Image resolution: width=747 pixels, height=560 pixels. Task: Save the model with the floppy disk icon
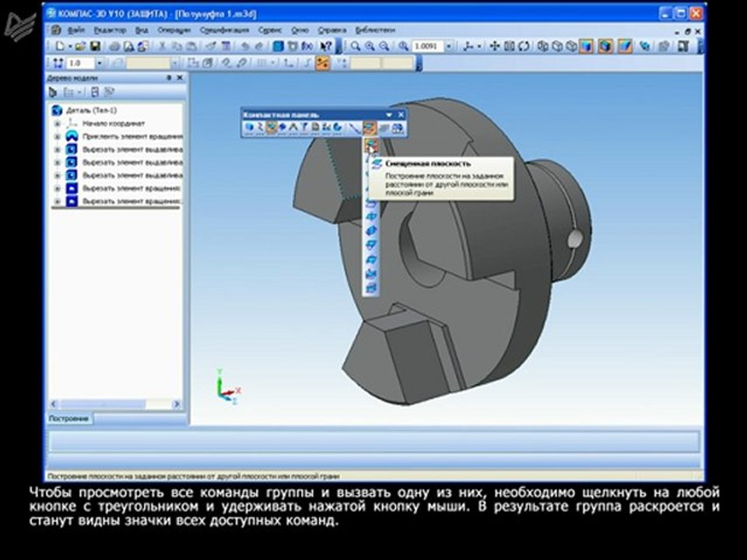[95, 46]
